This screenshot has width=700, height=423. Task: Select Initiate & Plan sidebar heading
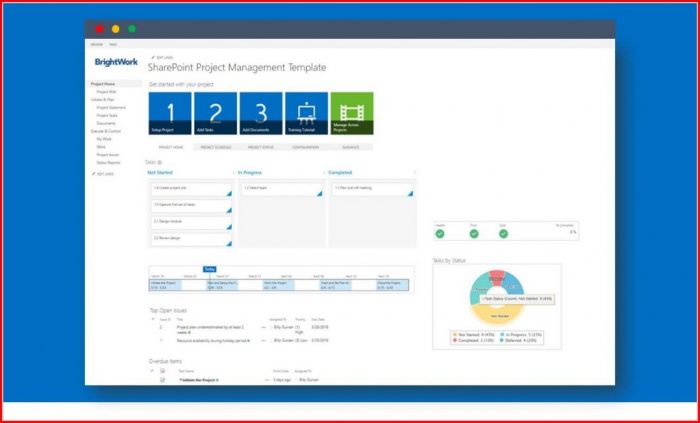point(103,100)
